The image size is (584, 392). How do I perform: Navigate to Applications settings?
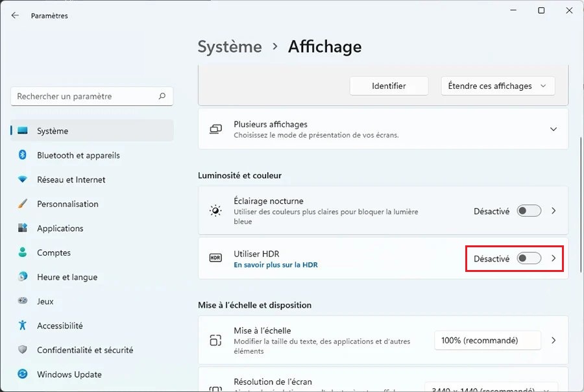point(92,228)
